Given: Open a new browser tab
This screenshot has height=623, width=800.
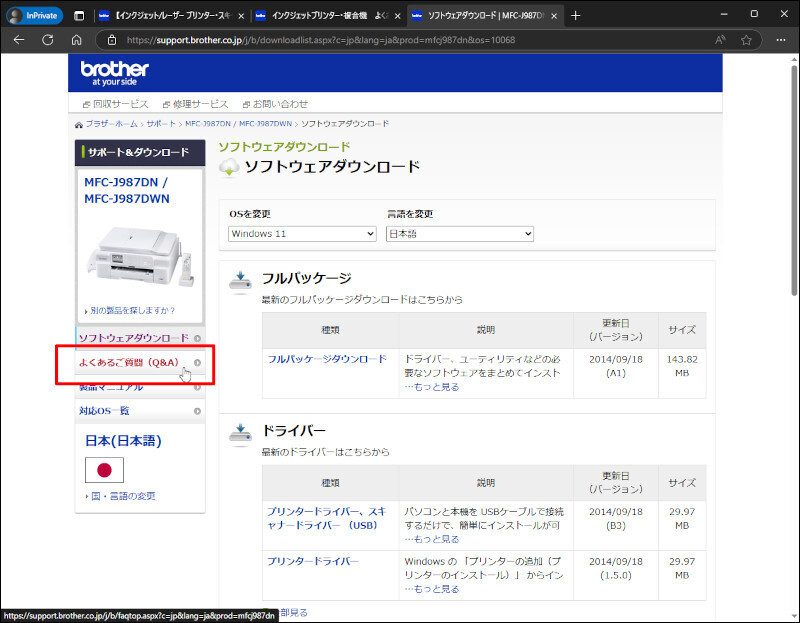Looking at the screenshot, I should (576, 15).
